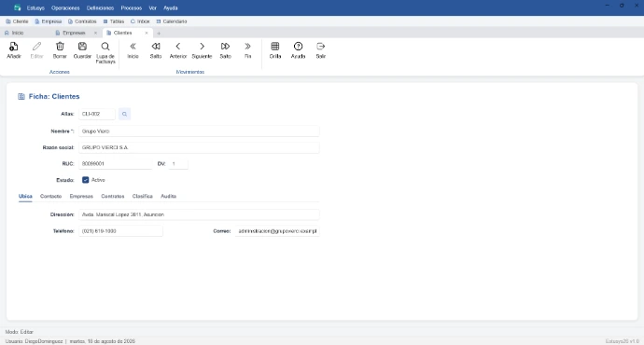This screenshot has height=345, width=644.
Task: Click the forward Salto fast-forward icon
Action: click(225, 47)
